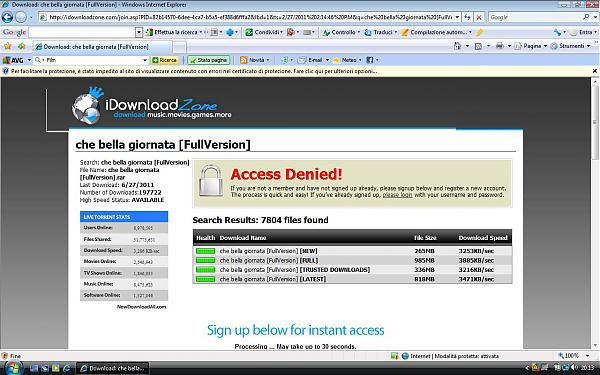
Task: Click the iDownloadZone logo
Action: [x=151, y=106]
